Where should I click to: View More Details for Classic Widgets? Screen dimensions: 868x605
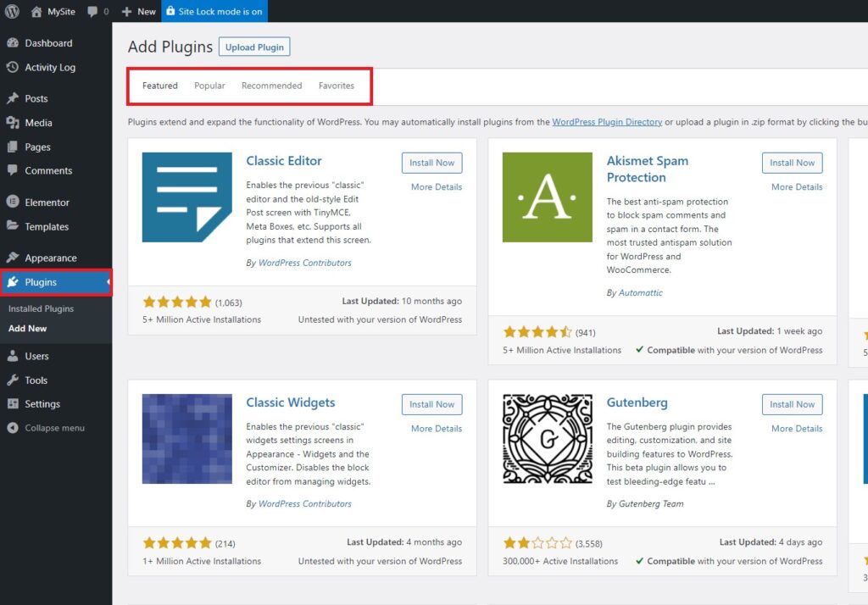click(437, 429)
